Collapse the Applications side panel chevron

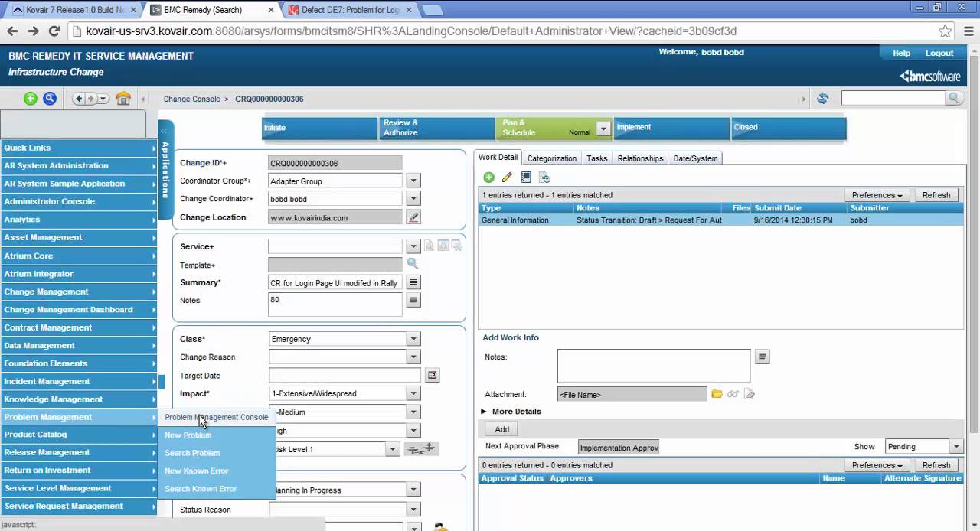click(x=163, y=131)
